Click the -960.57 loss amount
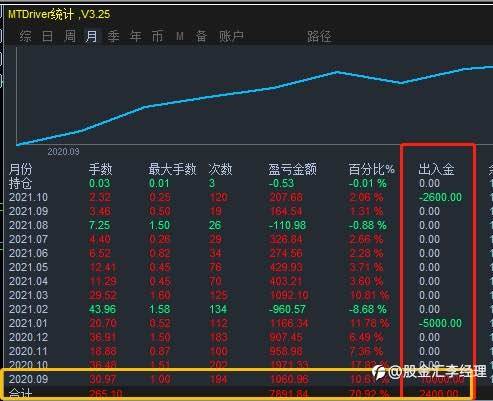This screenshot has width=493, height=401. click(287, 309)
